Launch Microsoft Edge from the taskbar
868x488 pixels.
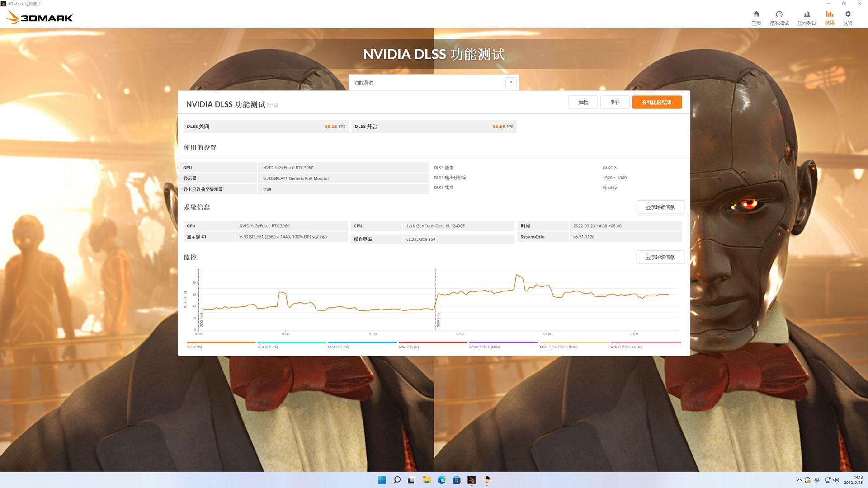(441, 480)
